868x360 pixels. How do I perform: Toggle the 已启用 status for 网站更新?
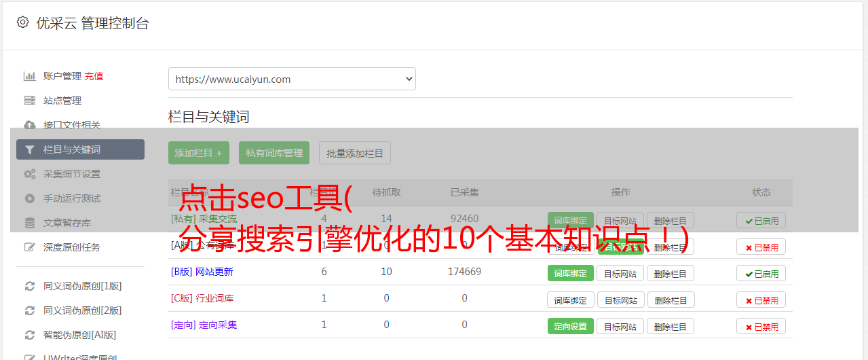pyautogui.click(x=761, y=273)
